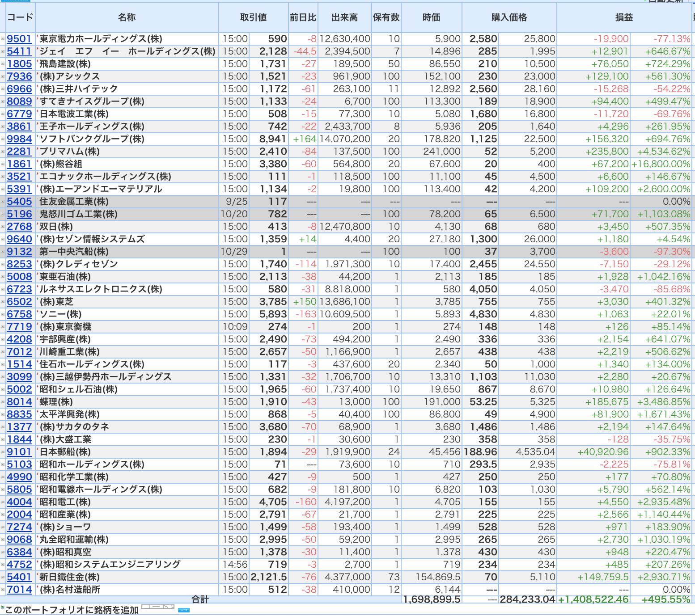Image resolution: width=695 pixels, height=616 pixels.
Task: Click total market value 1,698,899.5
Action: click(x=432, y=599)
